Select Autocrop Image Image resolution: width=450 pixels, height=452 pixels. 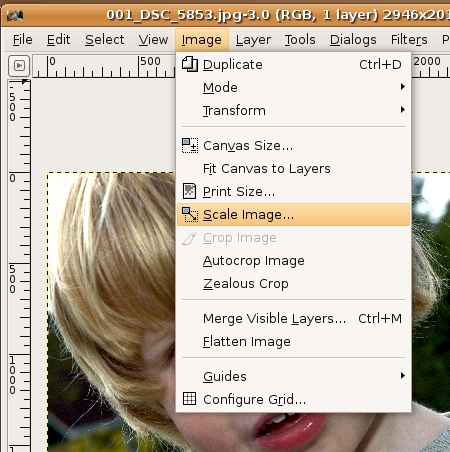pos(294,260)
